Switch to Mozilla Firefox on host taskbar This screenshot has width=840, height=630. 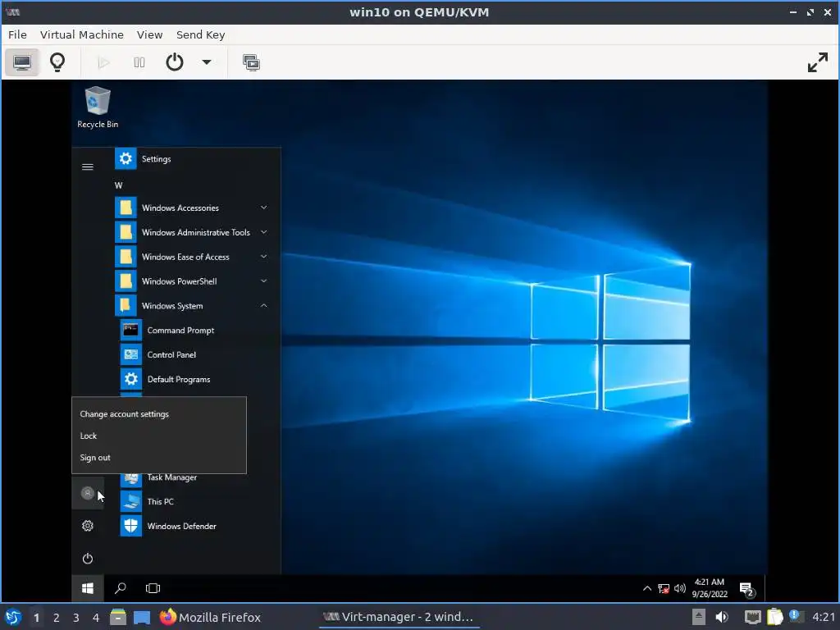click(210, 617)
